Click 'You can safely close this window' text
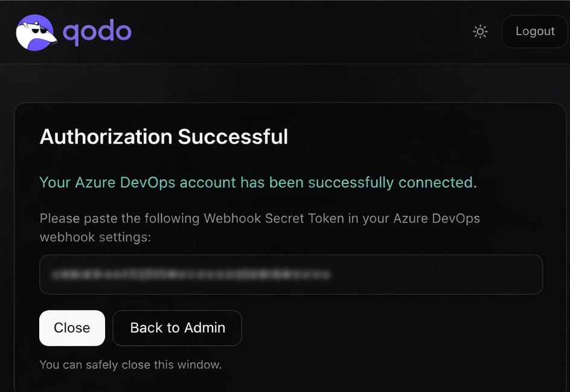The image size is (570, 392). (130, 364)
